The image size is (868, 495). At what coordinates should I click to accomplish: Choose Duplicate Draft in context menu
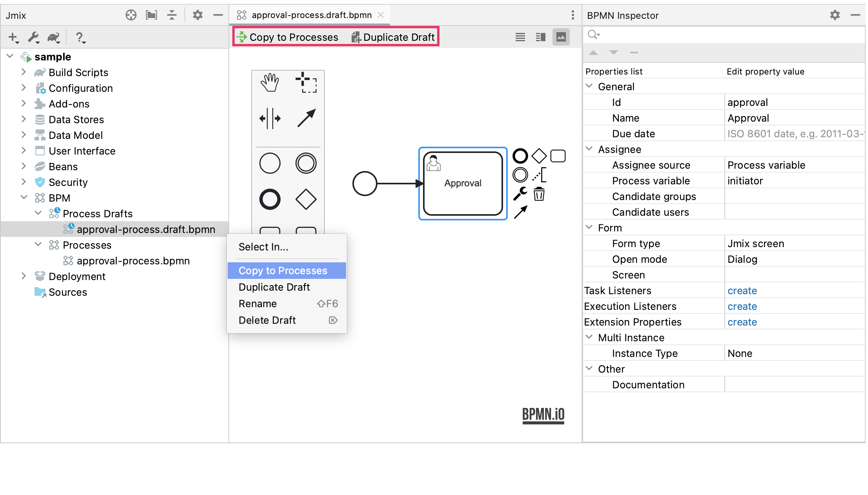click(287, 287)
